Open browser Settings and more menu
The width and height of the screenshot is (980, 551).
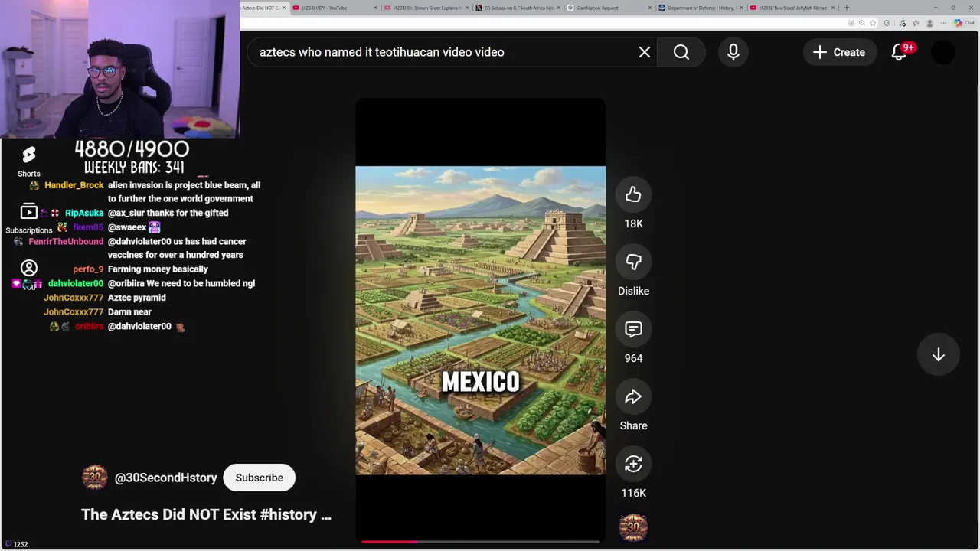pos(943,23)
